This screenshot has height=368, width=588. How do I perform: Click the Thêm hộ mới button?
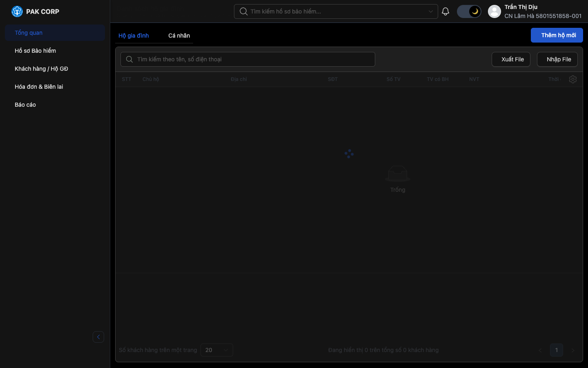[x=557, y=35]
